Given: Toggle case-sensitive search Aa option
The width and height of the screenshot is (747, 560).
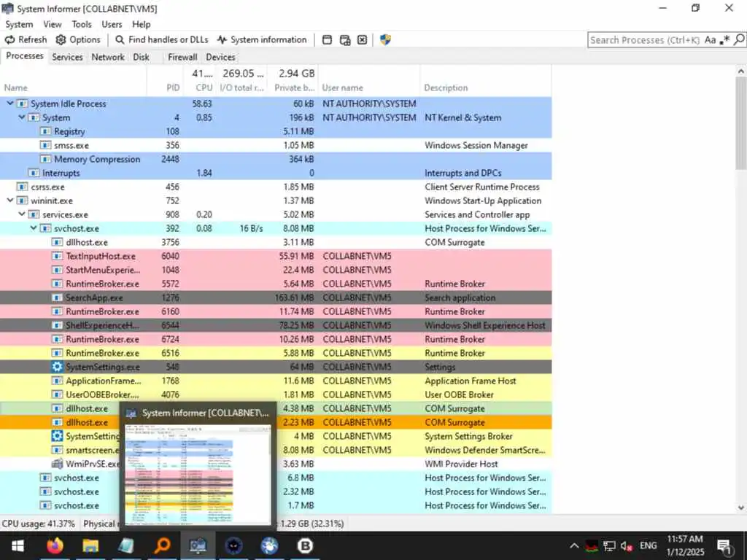Looking at the screenshot, I should pyautogui.click(x=711, y=40).
